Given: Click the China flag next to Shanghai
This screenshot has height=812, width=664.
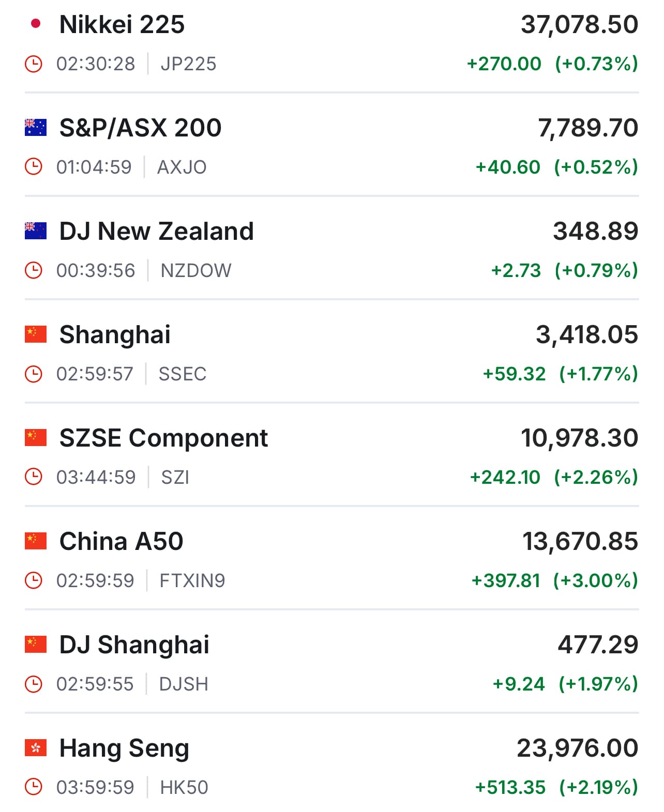Looking at the screenshot, I should [36, 334].
